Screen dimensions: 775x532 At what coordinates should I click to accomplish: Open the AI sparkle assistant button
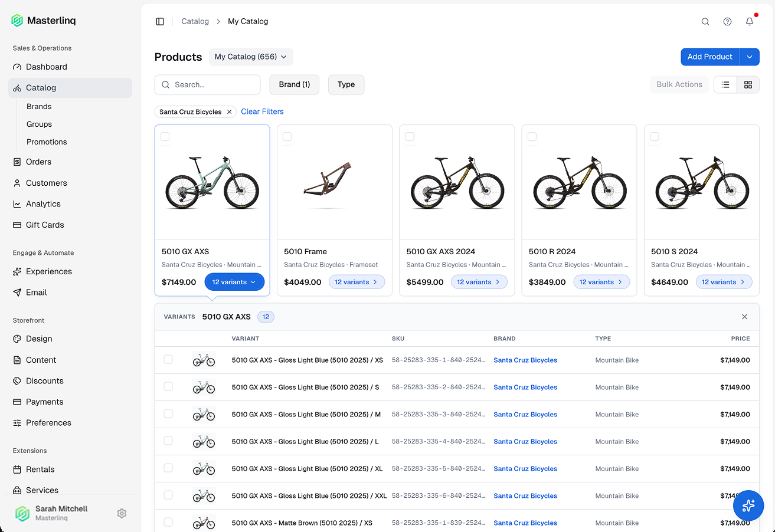click(748, 505)
